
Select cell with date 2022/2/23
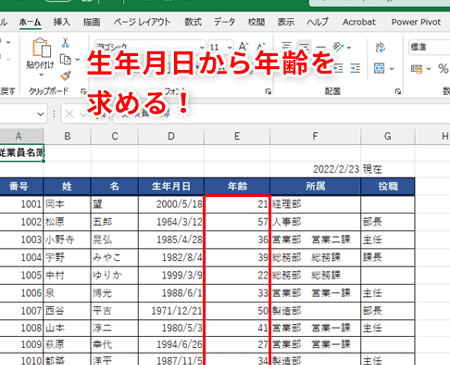click(x=315, y=169)
